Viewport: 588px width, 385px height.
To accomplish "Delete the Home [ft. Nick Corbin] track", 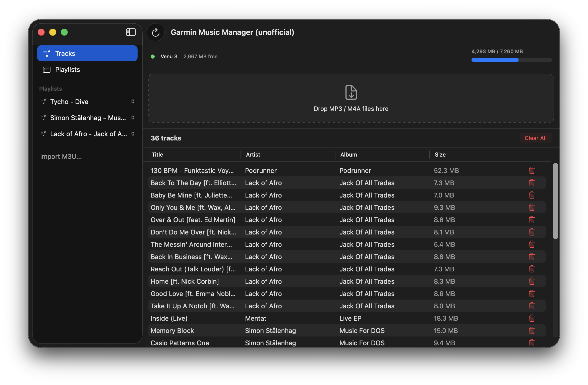I will pyautogui.click(x=532, y=281).
